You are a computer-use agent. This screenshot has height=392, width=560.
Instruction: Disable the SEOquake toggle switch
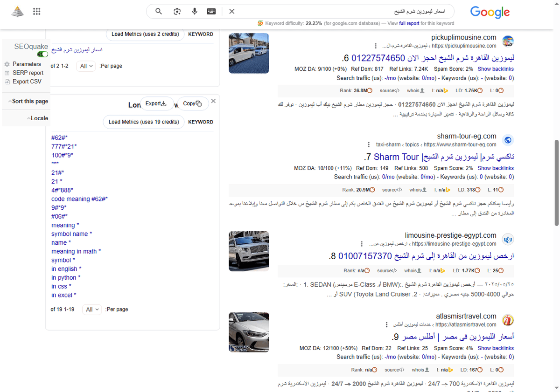coord(42,54)
